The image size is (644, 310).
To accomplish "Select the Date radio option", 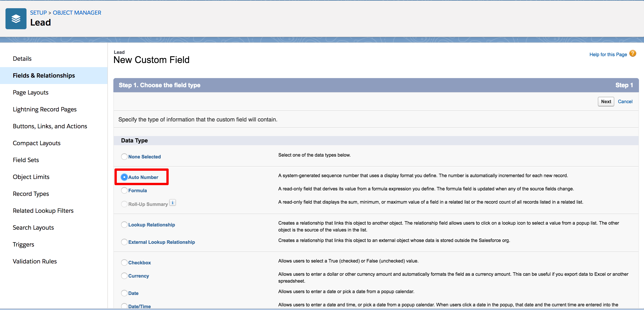I will [124, 293].
